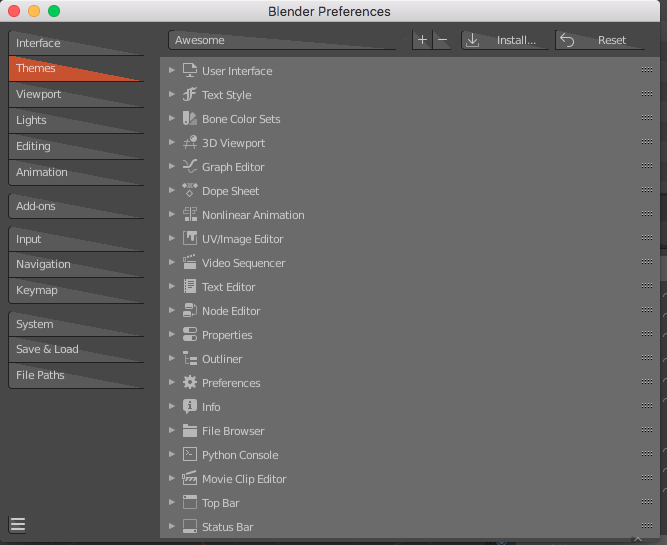This screenshot has width=667, height=545.
Task: Click the Info speech-bubble icon
Action: pos(190,406)
